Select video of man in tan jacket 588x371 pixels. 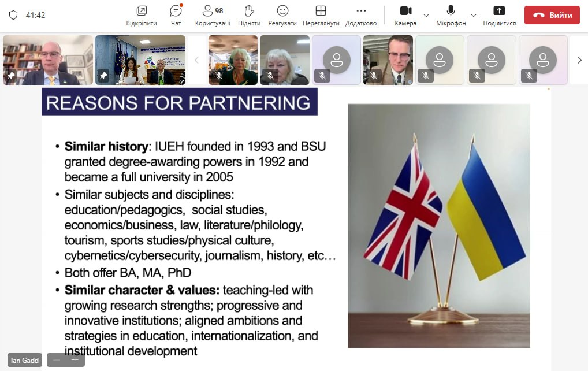click(388, 60)
